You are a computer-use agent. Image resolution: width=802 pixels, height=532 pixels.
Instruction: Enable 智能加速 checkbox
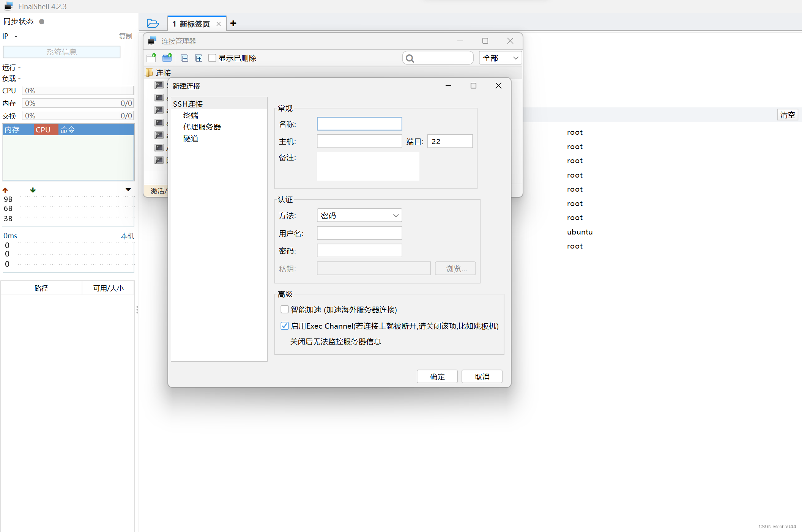coord(285,309)
